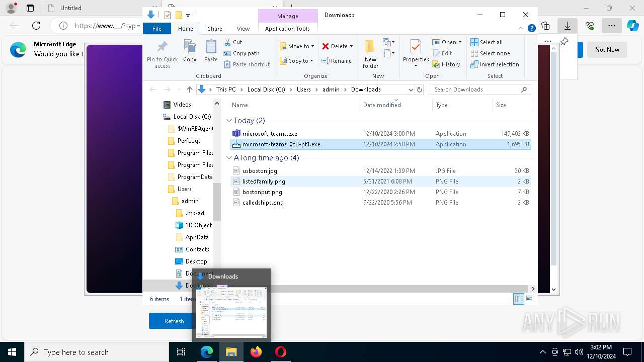The height and width of the screenshot is (362, 644).
Task: Select the Home ribbon tab
Action: pyautogui.click(x=185, y=29)
